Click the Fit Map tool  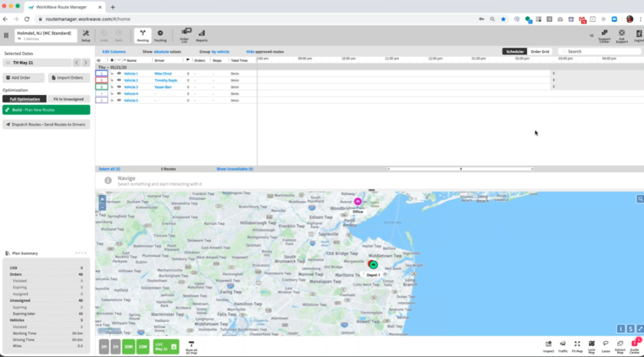coord(577,346)
